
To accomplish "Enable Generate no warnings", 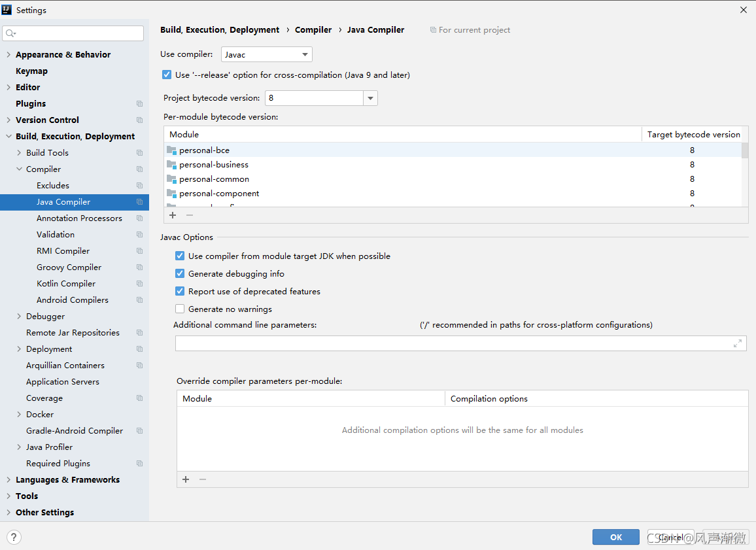I will [180, 309].
